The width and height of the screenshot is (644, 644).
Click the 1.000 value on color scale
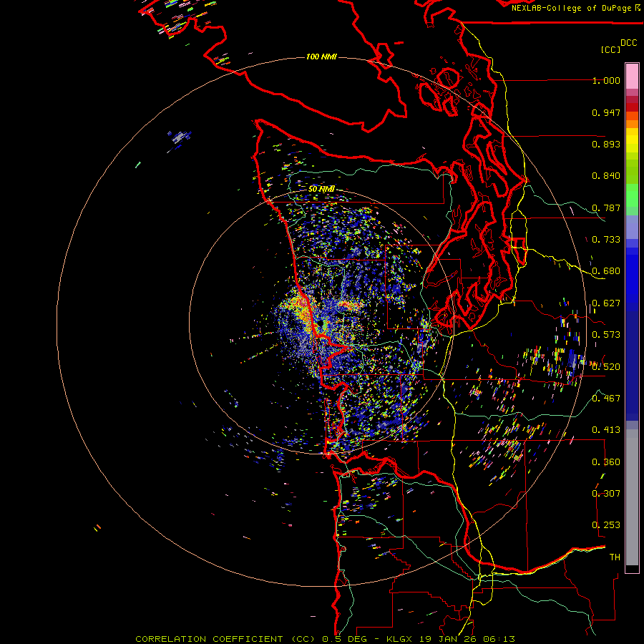(x=606, y=80)
